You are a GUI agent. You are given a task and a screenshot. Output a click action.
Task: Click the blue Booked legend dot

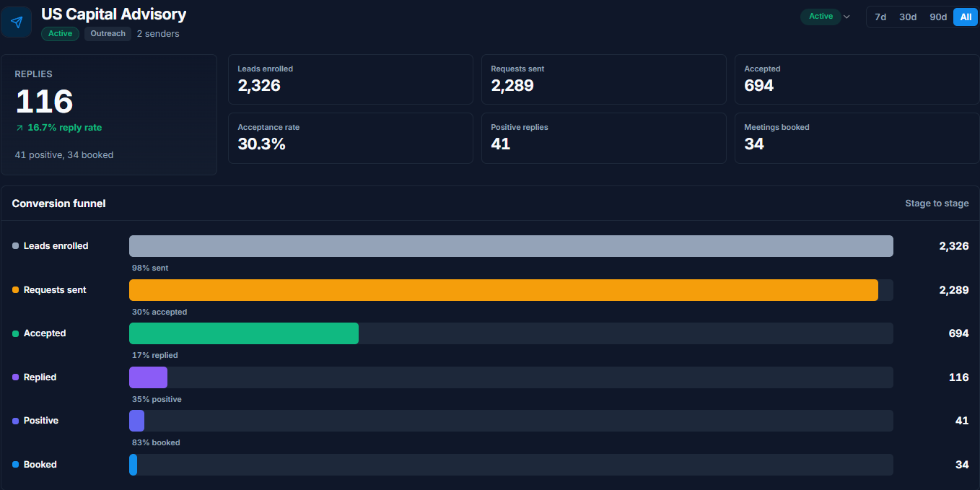point(16,465)
